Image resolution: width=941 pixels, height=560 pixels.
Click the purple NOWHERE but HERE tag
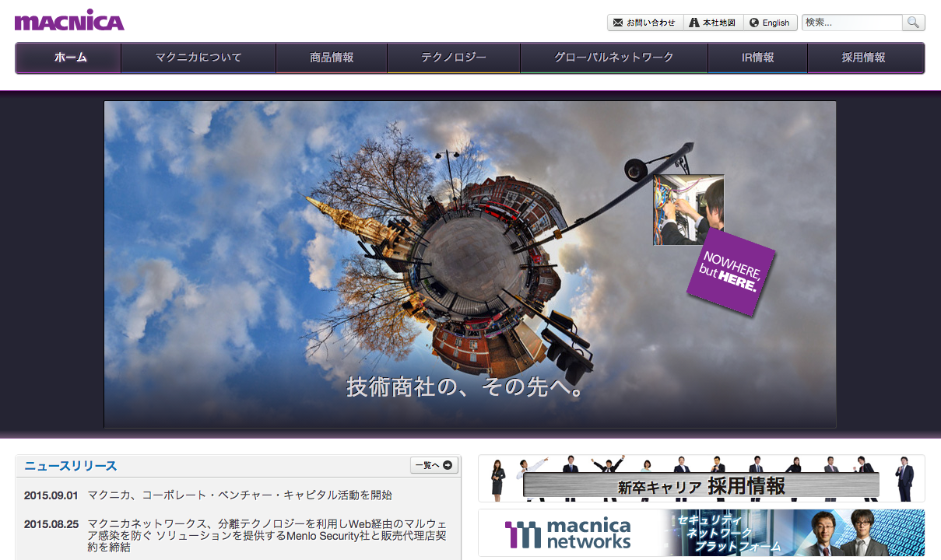(730, 271)
